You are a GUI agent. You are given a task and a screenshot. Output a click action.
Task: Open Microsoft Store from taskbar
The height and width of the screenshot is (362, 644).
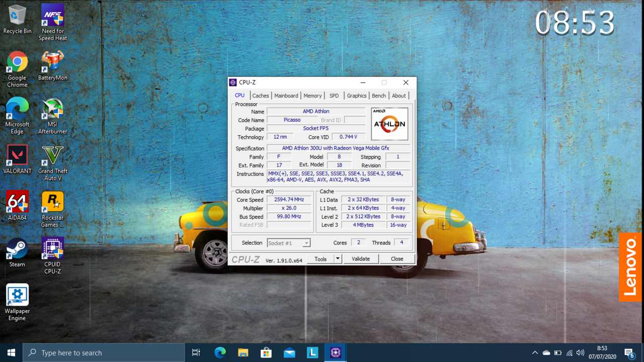(266, 352)
